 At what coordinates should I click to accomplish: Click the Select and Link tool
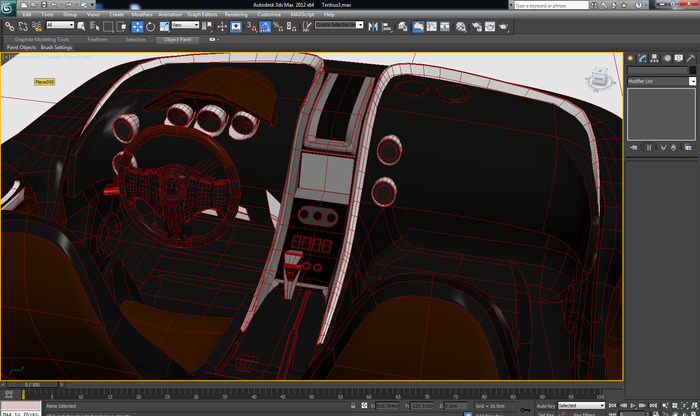click(x=9, y=25)
